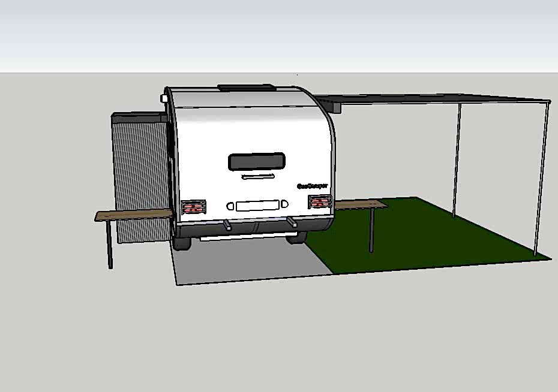Click the right tail light

(320, 201)
